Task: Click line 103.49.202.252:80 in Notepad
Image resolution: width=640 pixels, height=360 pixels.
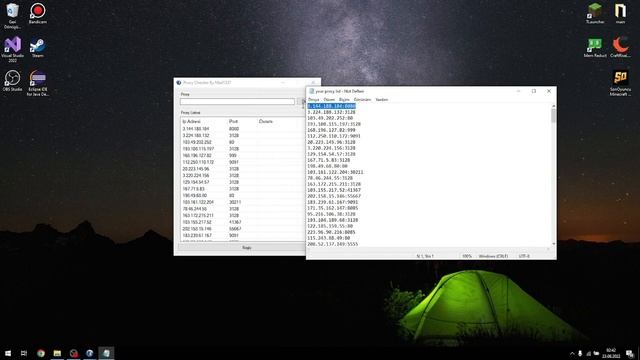Action: tap(330, 118)
